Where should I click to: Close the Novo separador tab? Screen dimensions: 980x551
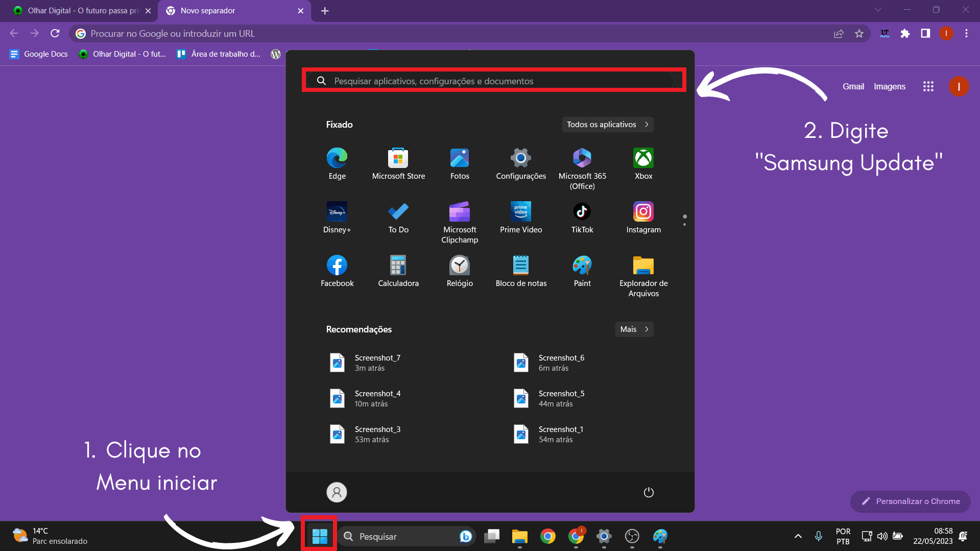tap(300, 11)
